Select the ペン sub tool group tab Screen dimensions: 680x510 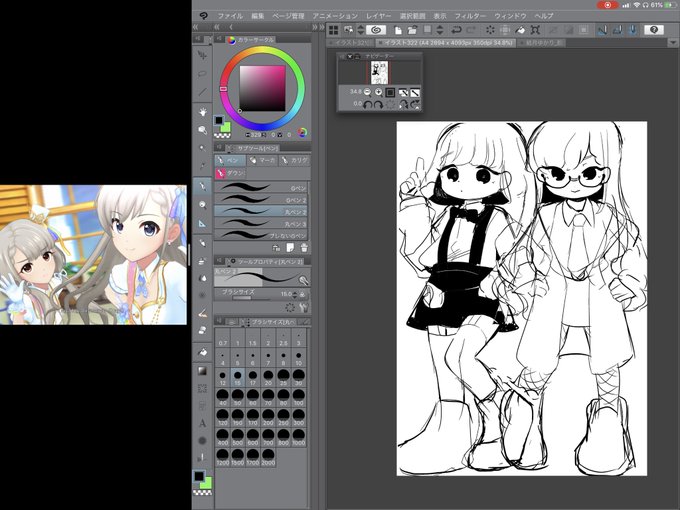(x=230, y=160)
